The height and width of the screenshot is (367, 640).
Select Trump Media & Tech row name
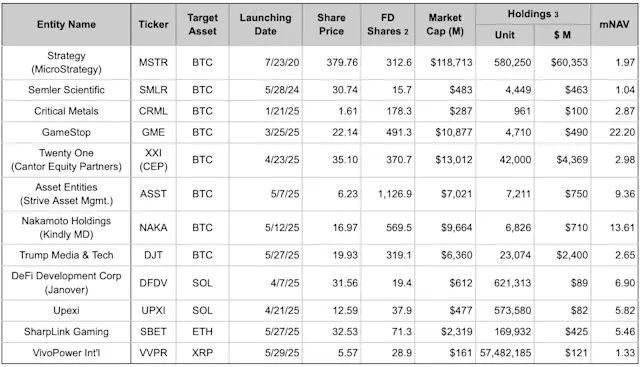pos(66,255)
